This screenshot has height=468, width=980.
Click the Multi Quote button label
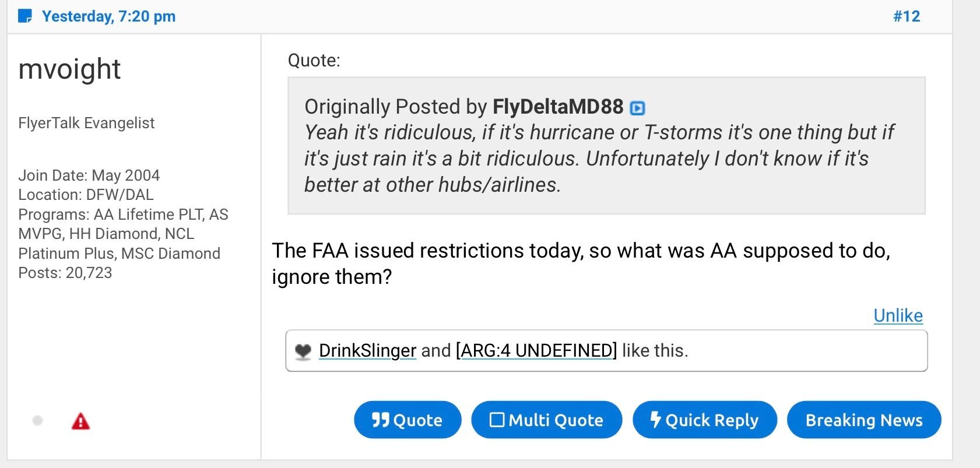coord(556,420)
